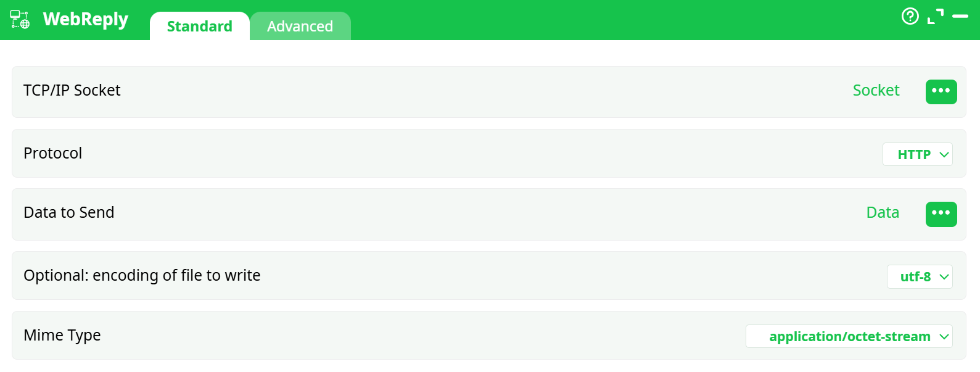
Task: Click the expand to fullscreen icon
Action: tap(936, 17)
